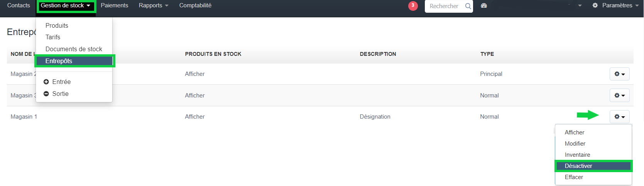Toggle the Magasin 1 gear dropdown
This screenshot has height=186, width=644.
(x=619, y=117)
